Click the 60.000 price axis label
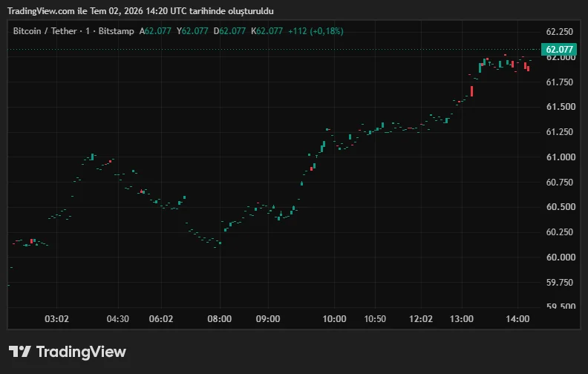The height and width of the screenshot is (374, 588). 561,257
